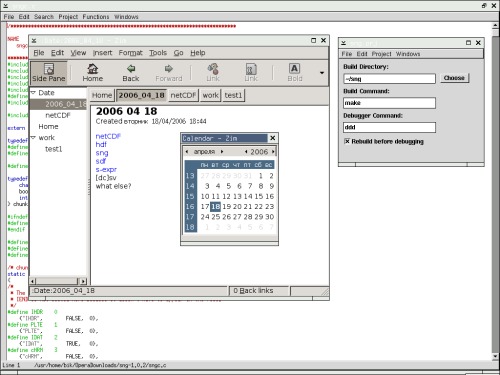The height and width of the screenshot is (375, 500).
Task: Follow the hdf link in the page
Action: 101,144
